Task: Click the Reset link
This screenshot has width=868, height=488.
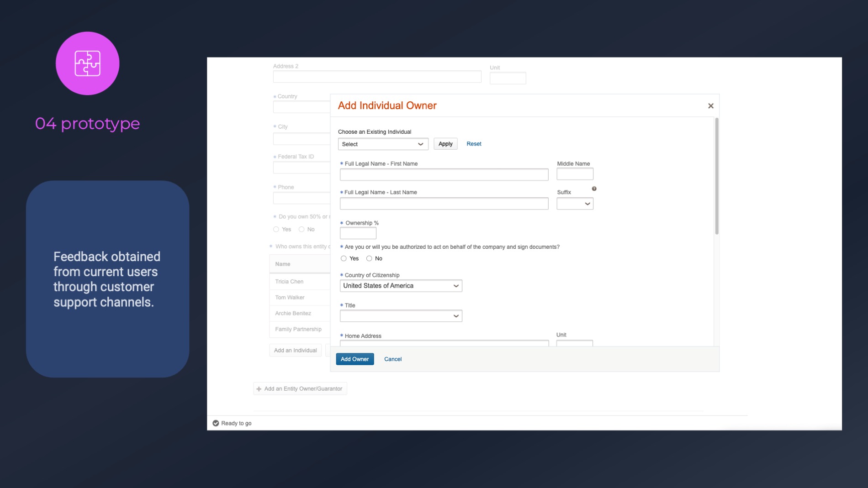Action: (x=474, y=144)
